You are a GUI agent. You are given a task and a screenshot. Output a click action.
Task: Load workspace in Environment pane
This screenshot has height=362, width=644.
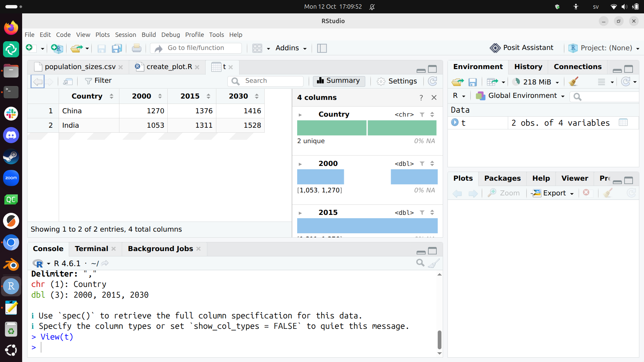click(458, 82)
